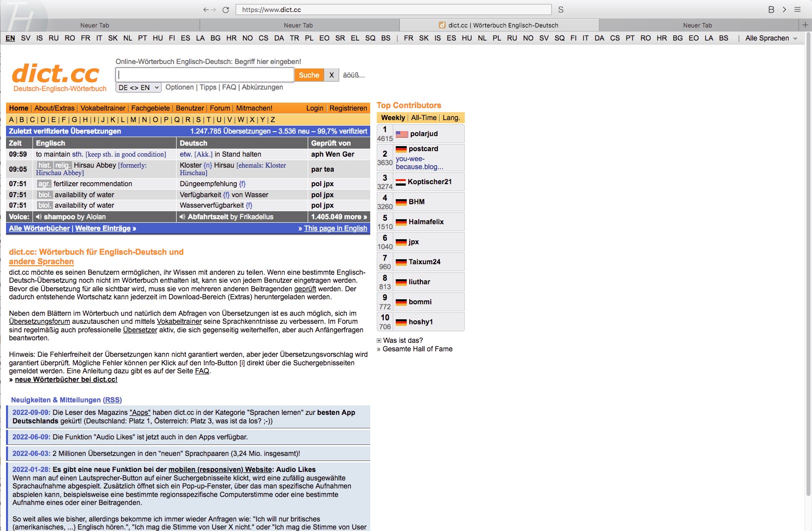812x531 pixels.
Task: Click the chevron icon in the browser toolbar
Action: coord(784,10)
